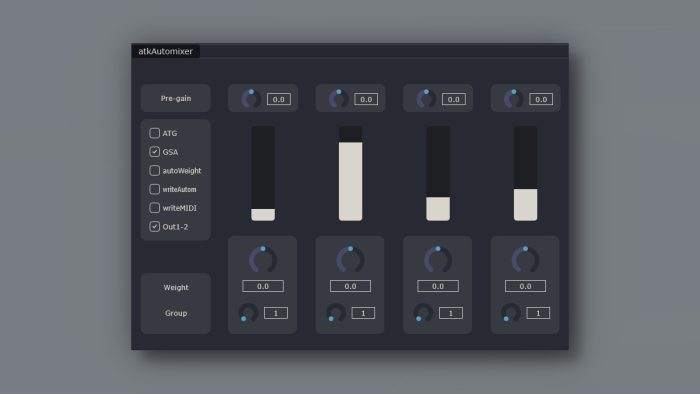Click the fourth channel group knob
Viewport: 700px width, 394px height.
click(x=511, y=312)
